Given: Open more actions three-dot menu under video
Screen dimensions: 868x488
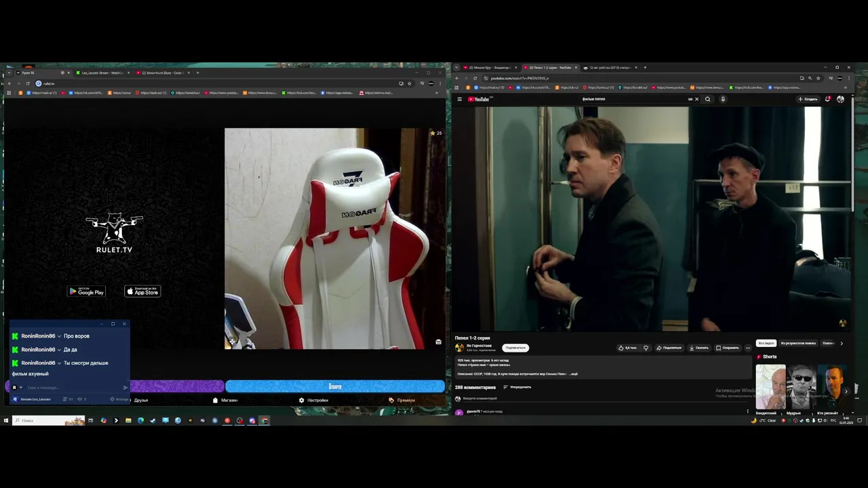Looking at the screenshot, I should [x=748, y=348].
